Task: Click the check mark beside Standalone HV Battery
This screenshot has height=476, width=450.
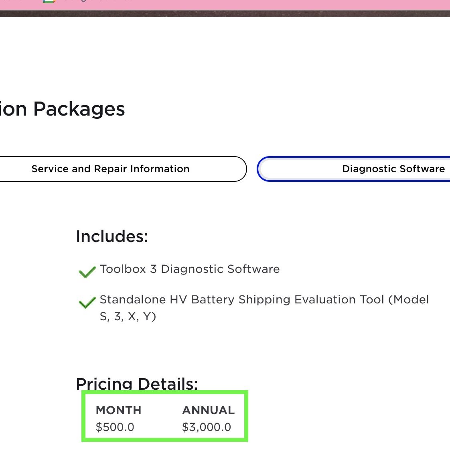Action: [87, 302]
